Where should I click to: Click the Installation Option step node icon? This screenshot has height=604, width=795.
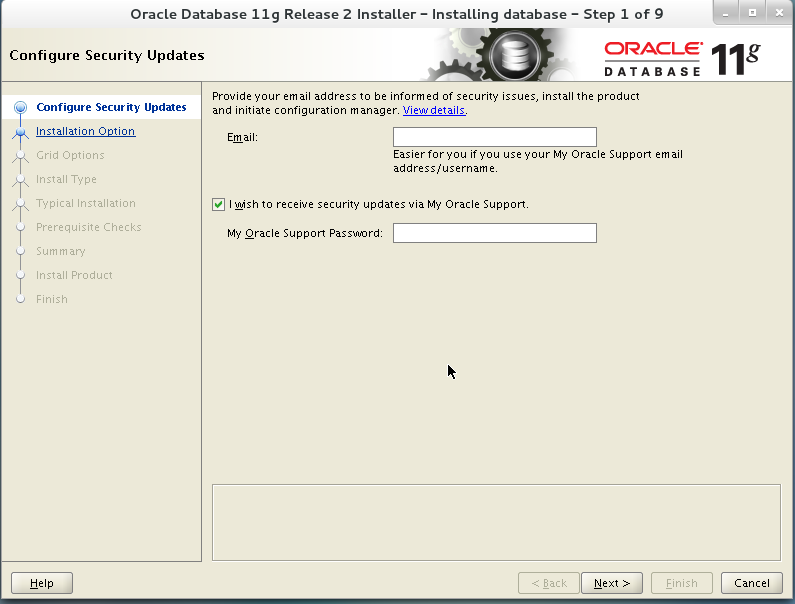click(x=20, y=132)
